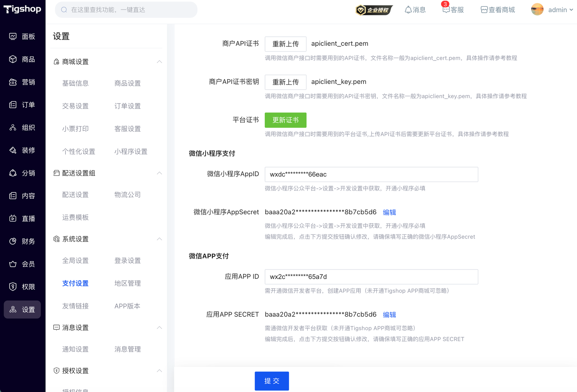Viewport: 577px width, 392px height.
Task: Collapse the 配送设置组 group chevron
Action: pos(159,173)
